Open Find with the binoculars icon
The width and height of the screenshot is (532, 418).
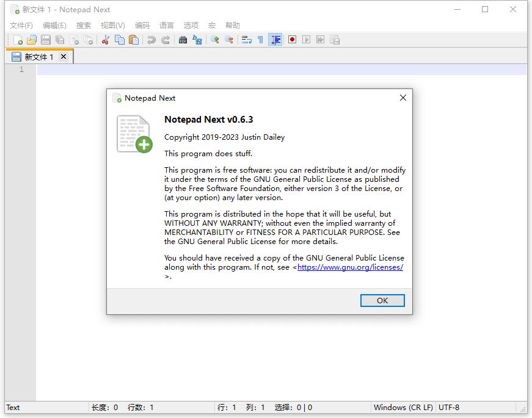click(x=183, y=40)
